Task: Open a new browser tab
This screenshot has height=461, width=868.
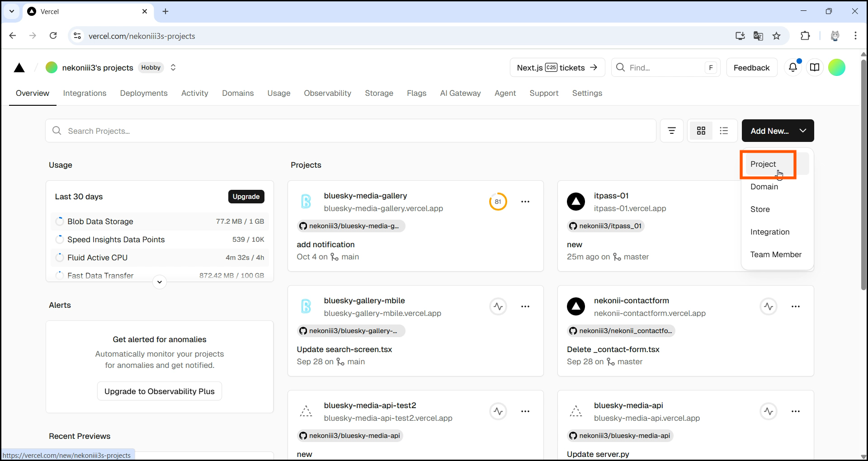Action: pos(165,11)
